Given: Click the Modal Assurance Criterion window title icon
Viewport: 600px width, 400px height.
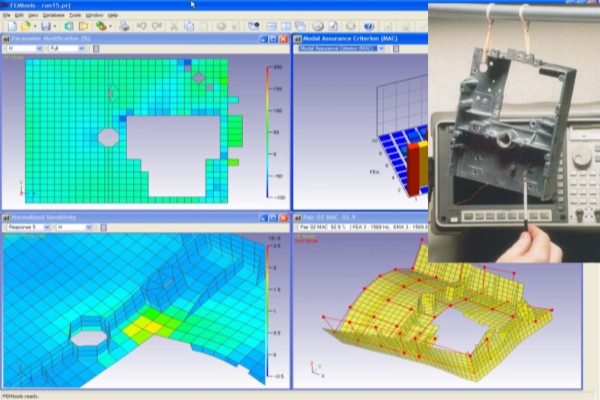Looking at the screenshot, I should [x=297, y=39].
